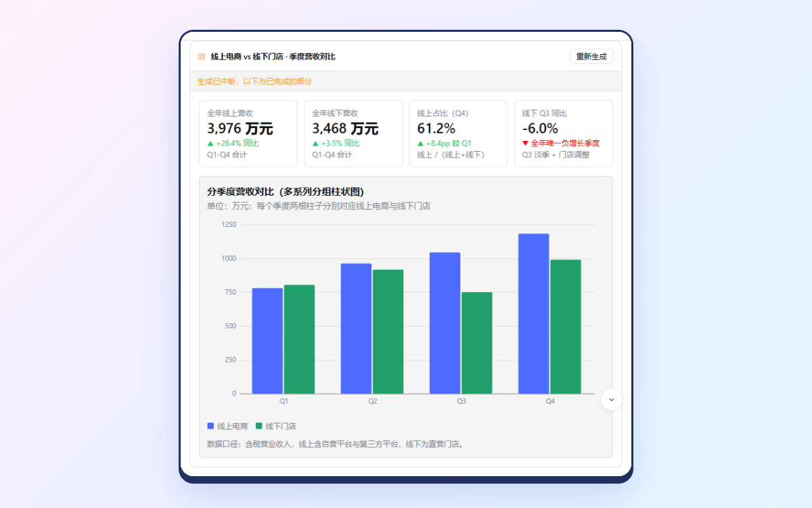This screenshot has width=812, height=508.
Task: Open the 全年线上营收 3,976 万元 card
Action: coord(248,133)
